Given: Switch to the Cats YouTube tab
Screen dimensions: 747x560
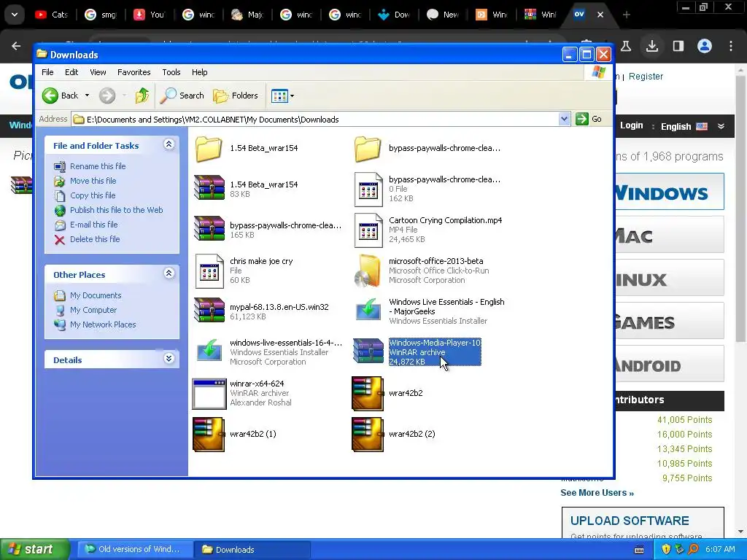Looking at the screenshot, I should pyautogui.click(x=52, y=15).
